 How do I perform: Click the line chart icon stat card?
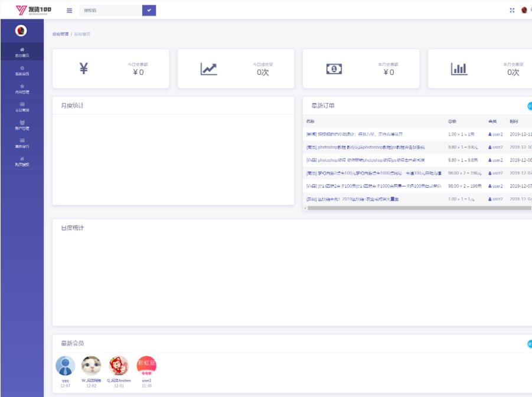pos(208,69)
